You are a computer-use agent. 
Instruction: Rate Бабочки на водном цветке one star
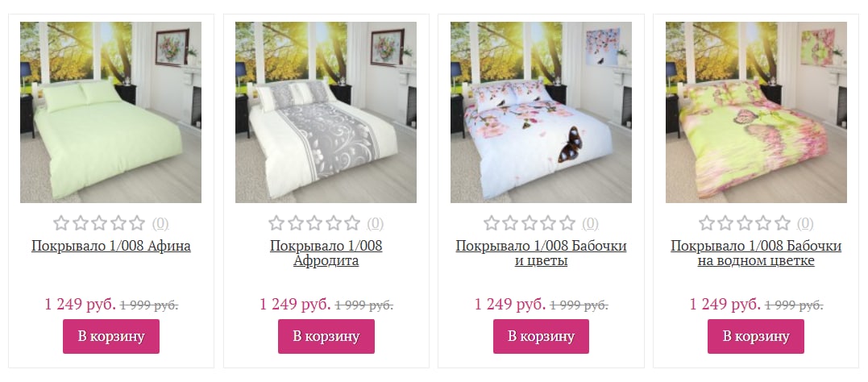pos(706,223)
